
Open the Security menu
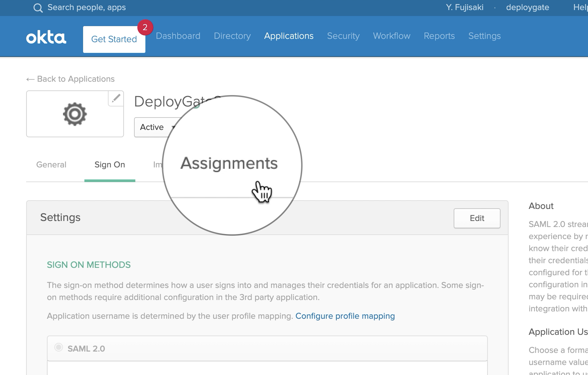[x=343, y=36]
